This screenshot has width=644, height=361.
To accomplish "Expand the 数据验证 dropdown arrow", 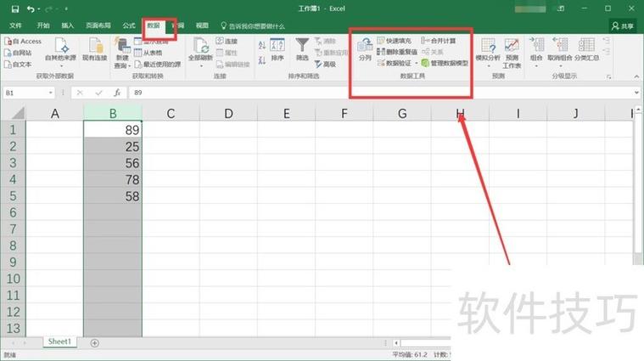I will click(x=416, y=63).
